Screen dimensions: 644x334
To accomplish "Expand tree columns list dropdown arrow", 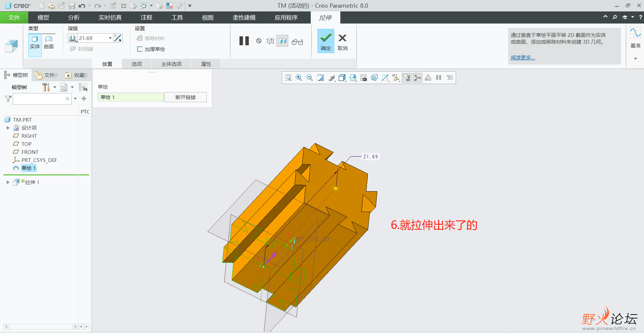I will click(x=72, y=87).
